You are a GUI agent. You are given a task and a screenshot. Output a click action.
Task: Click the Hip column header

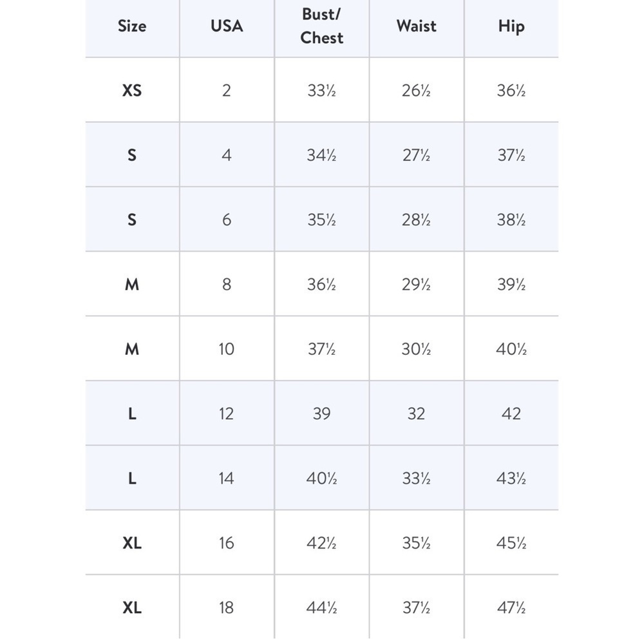point(511,26)
